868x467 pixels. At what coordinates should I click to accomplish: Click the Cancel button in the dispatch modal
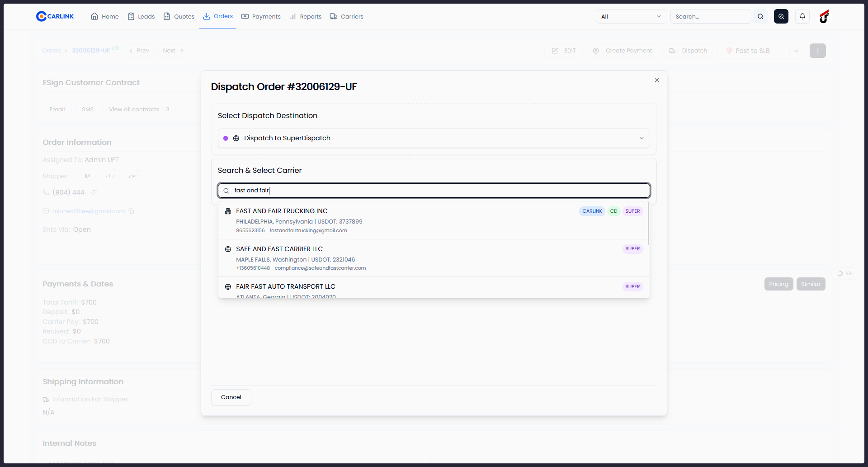tap(231, 397)
